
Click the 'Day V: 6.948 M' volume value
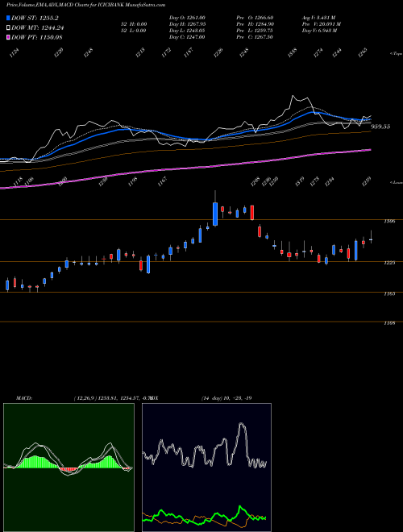319,31
